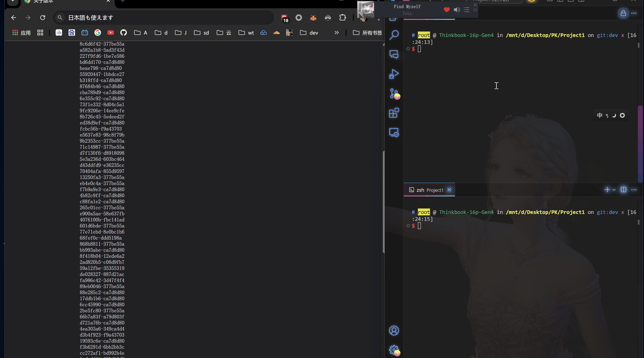Split the lower terminal editor group
644x358 pixels.
tap(624, 190)
